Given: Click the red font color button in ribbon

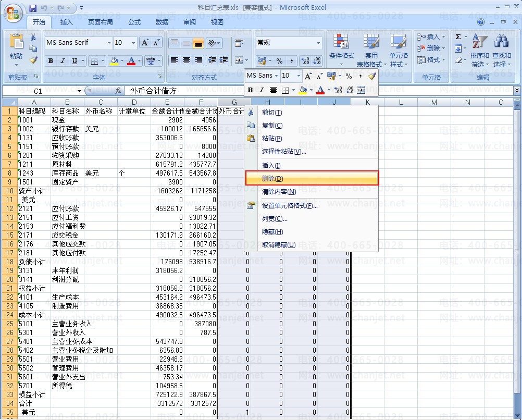Looking at the screenshot, I should tap(131, 61).
